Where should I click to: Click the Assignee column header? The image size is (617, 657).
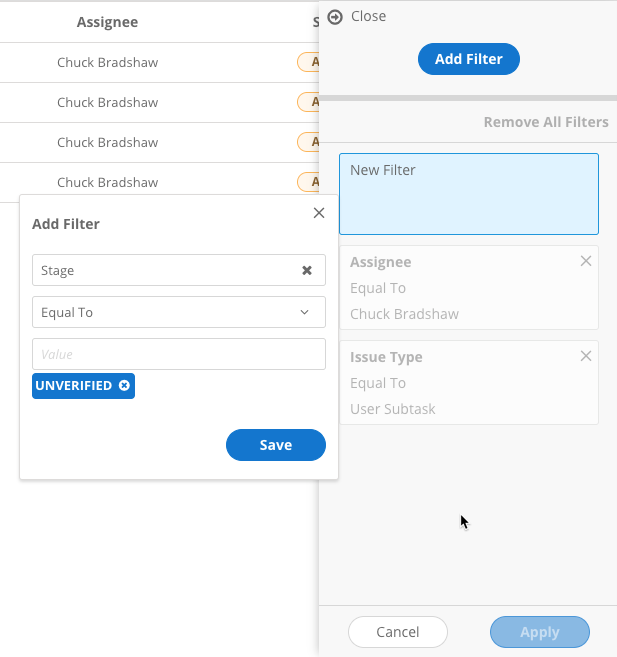tap(107, 22)
